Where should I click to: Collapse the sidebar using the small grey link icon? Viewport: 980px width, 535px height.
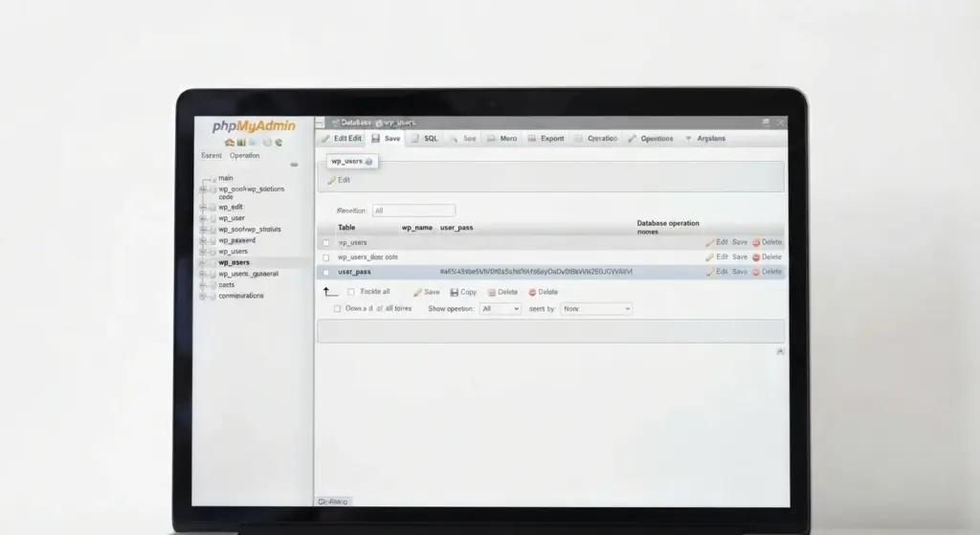tap(294, 165)
